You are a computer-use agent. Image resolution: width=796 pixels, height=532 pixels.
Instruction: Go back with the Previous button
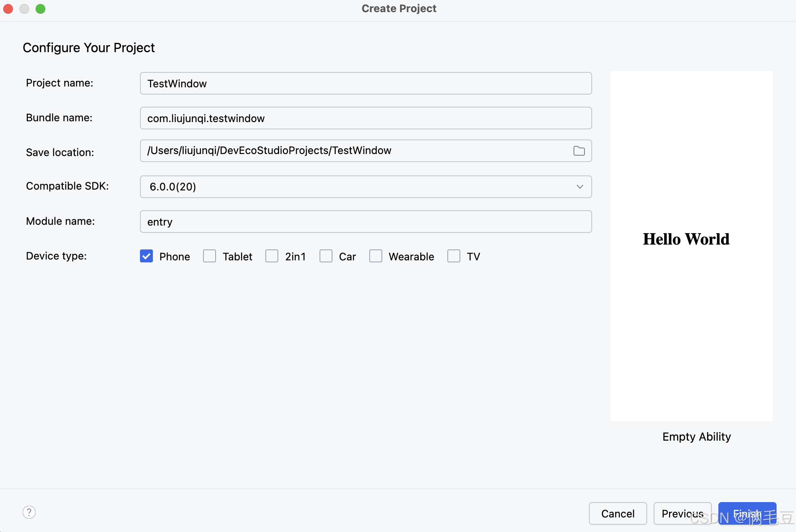tap(682, 513)
